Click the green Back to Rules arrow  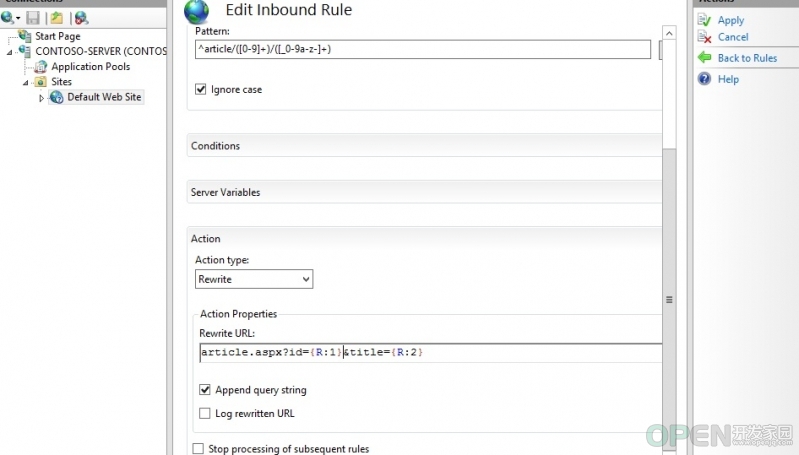(x=704, y=58)
